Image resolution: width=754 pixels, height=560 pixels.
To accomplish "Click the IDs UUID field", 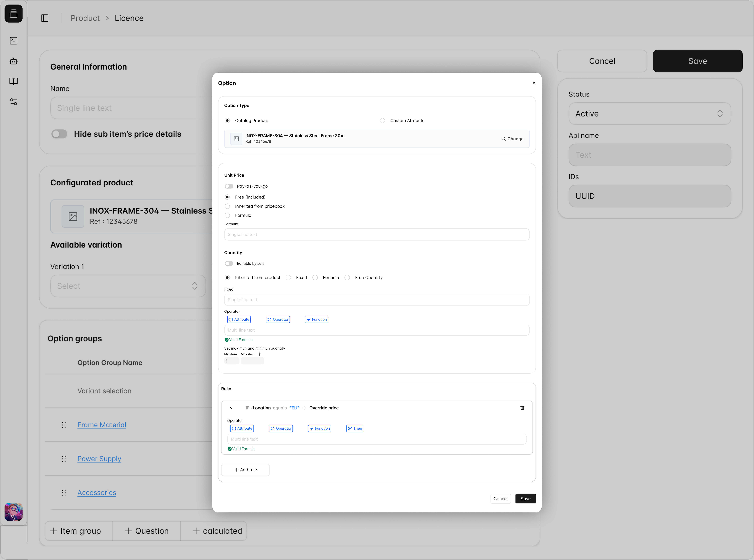I will point(650,196).
